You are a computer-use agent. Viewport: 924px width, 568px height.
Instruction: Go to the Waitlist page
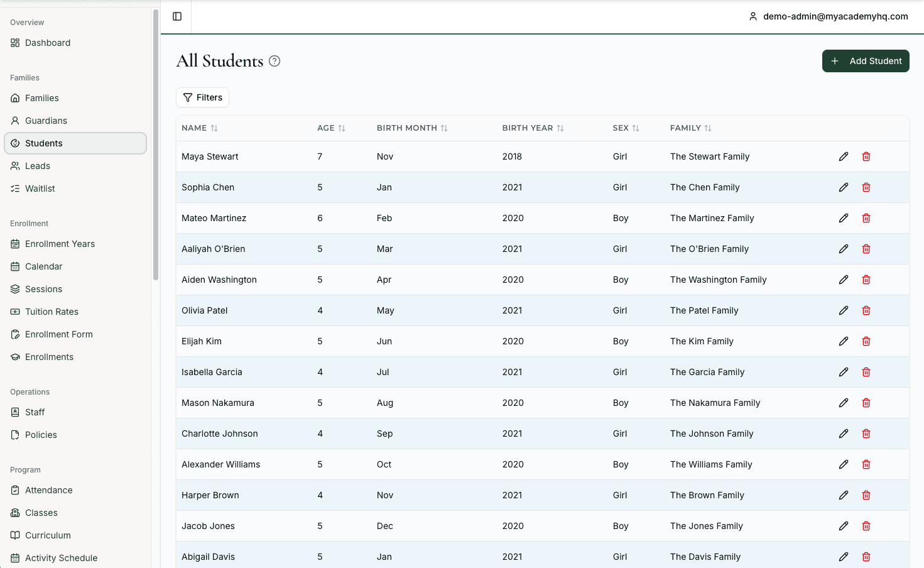point(40,188)
